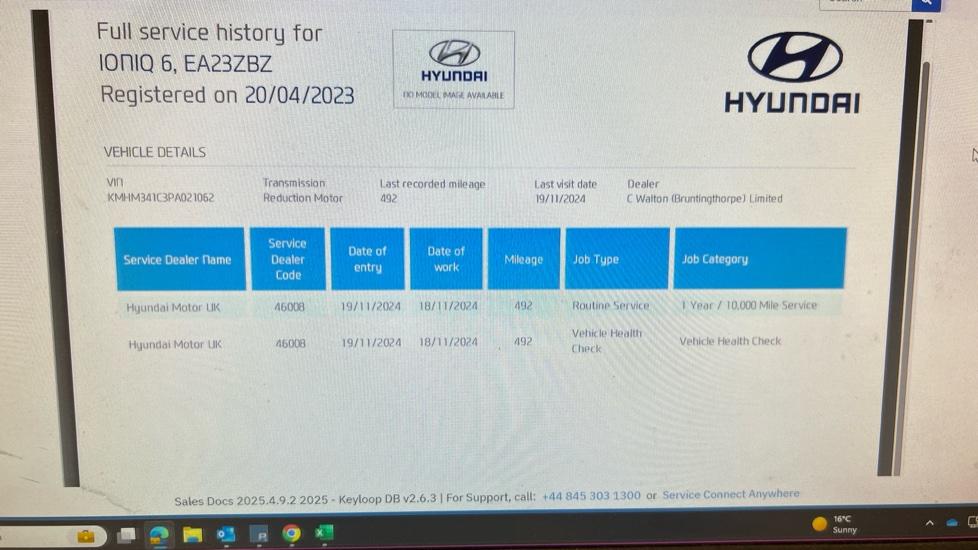
Task: Select the Vehicle Health Check job type cell
Action: coord(606,341)
